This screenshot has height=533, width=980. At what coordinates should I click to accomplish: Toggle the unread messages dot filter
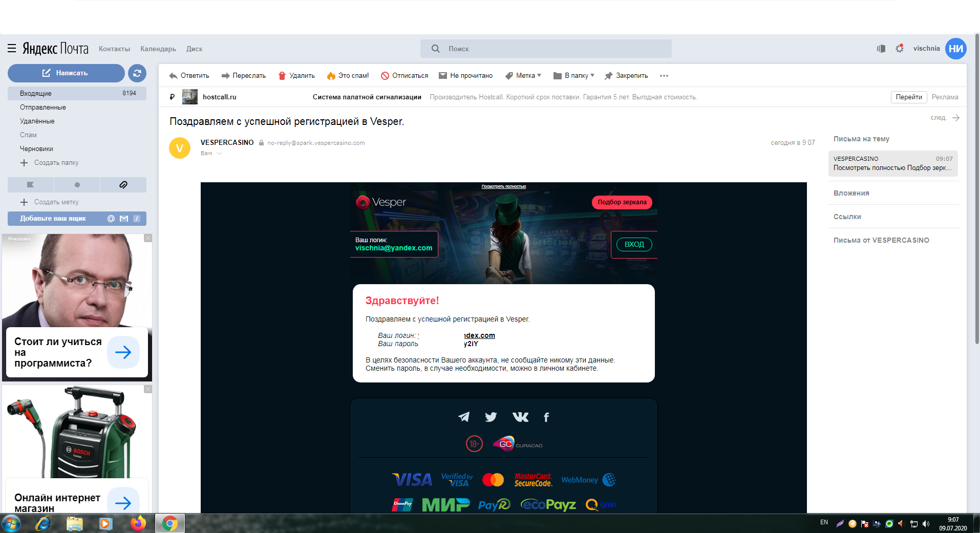[x=77, y=185]
